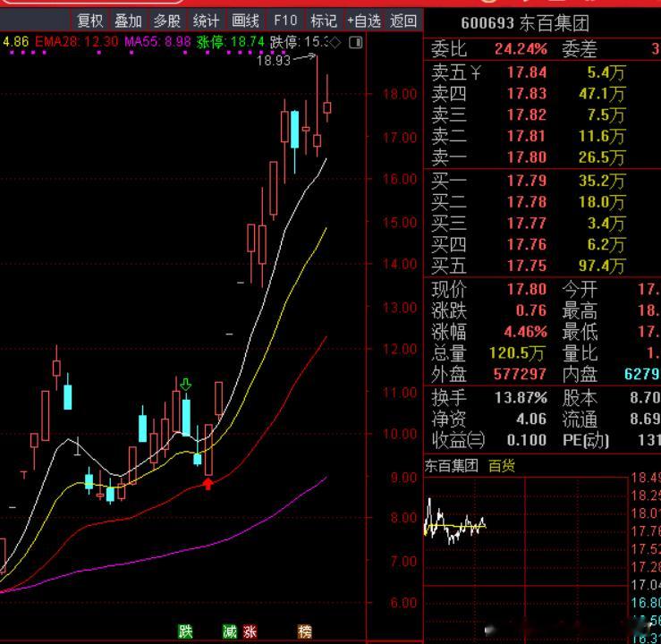Viewport: 661px width, 644px height.
Task: Open the 复权 adjustment menu
Action: tap(89, 21)
